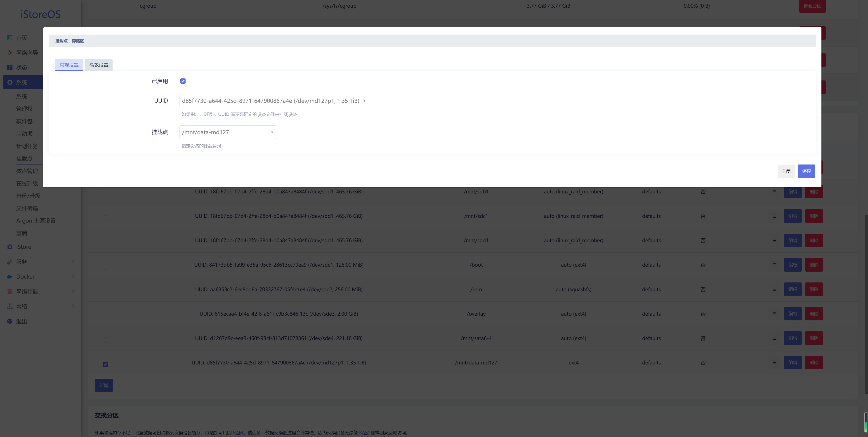Open the iStore app store icon
The width and height of the screenshot is (868, 437).
pos(9,247)
